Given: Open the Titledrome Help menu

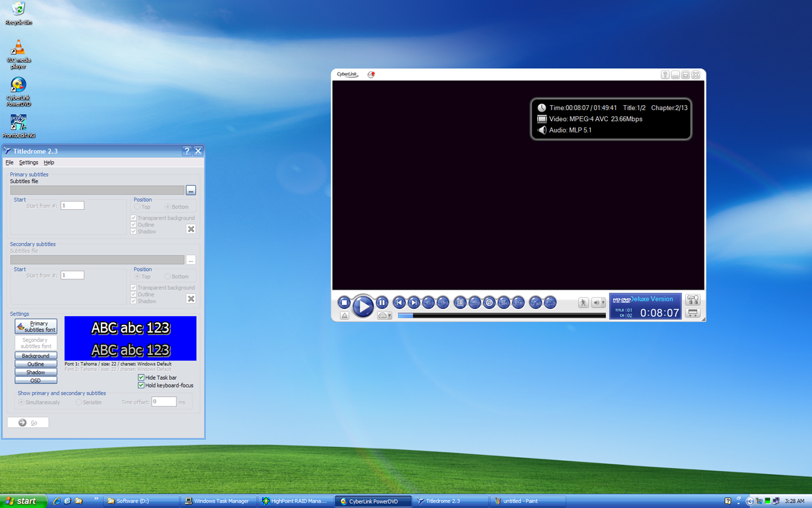Looking at the screenshot, I should (49, 163).
